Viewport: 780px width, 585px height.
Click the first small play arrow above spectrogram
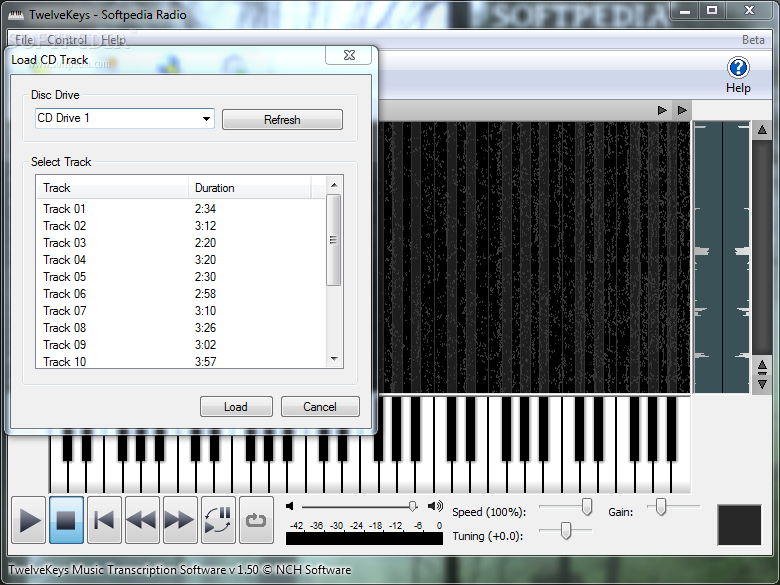[x=662, y=110]
